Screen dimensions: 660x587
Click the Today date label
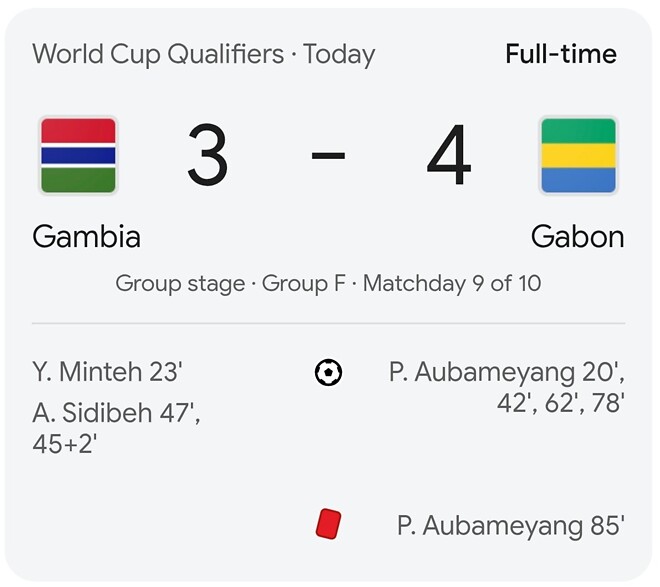click(x=339, y=54)
